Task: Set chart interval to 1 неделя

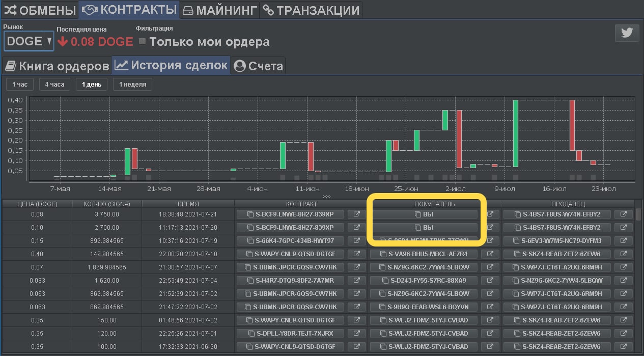Action: tap(133, 85)
